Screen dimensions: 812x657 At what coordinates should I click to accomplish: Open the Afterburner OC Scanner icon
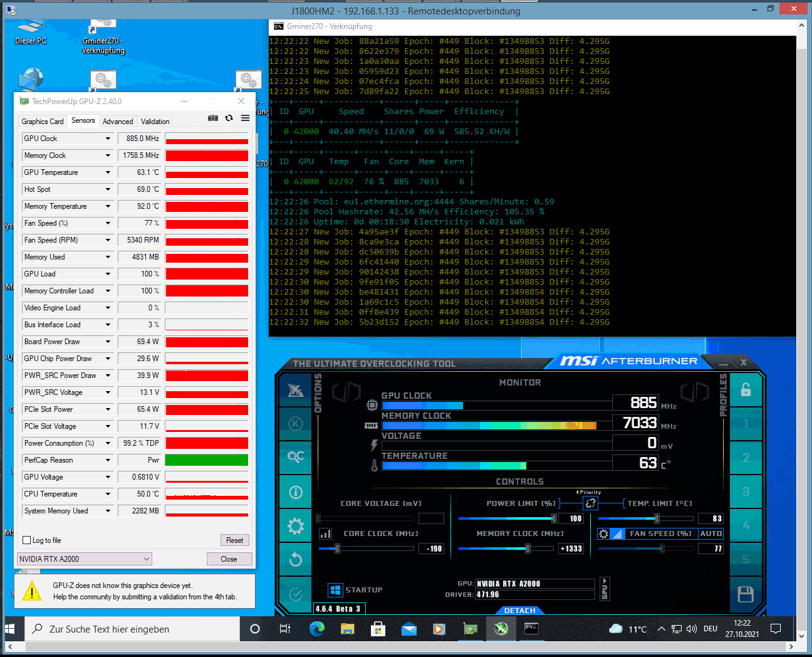(x=296, y=457)
